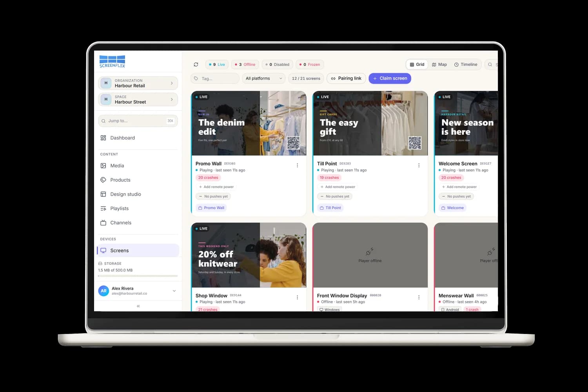Open the Till Point channel chip
Viewport: 588px width, 392px height.
pyautogui.click(x=330, y=208)
